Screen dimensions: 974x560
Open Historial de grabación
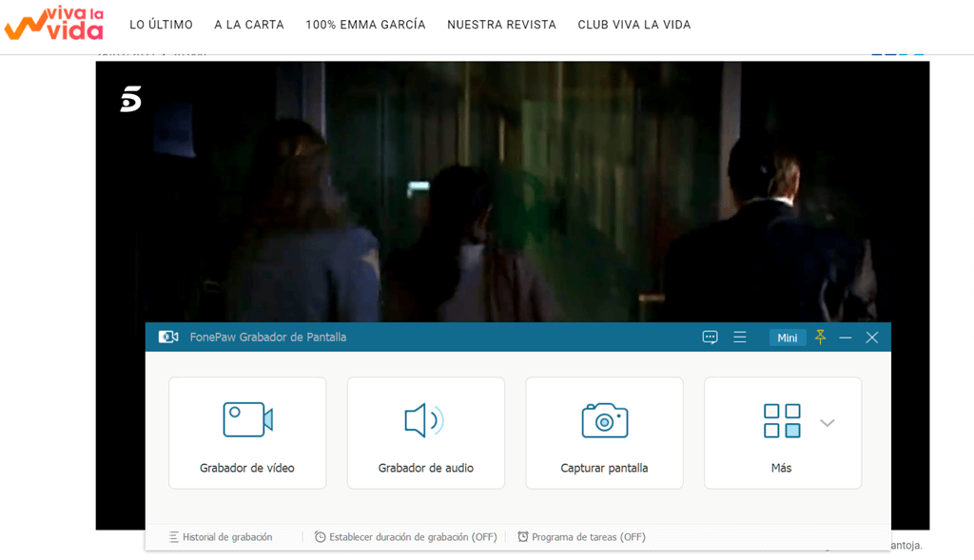(x=221, y=537)
